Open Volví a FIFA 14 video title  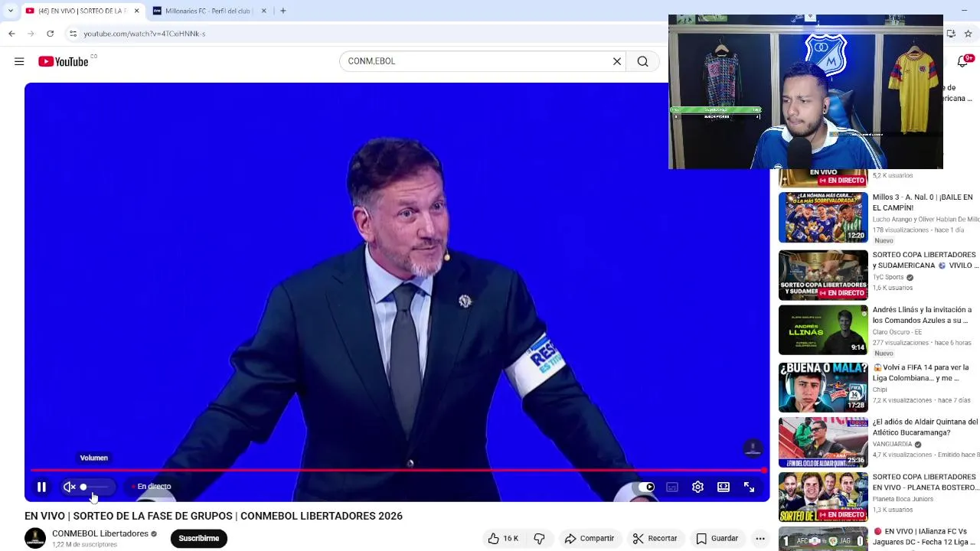pos(920,373)
